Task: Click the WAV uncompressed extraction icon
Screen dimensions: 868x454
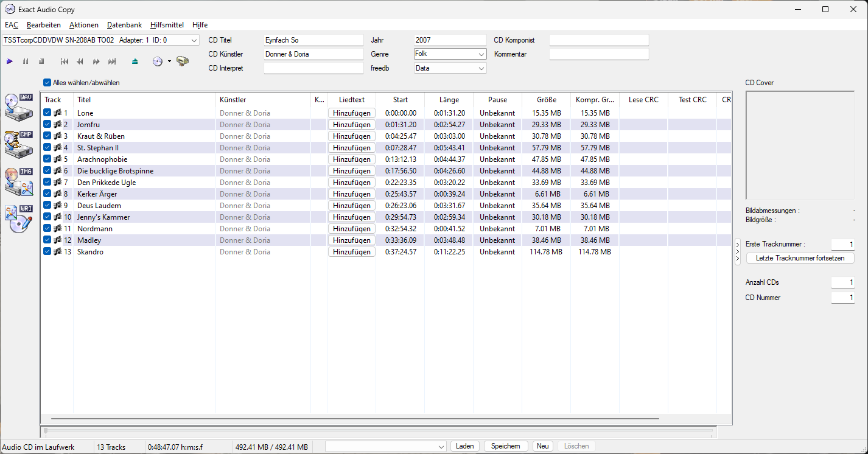Action: tap(19, 107)
